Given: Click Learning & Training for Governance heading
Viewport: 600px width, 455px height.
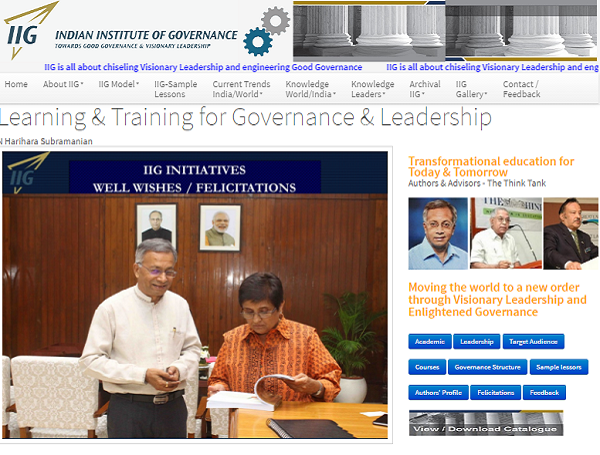Looking at the screenshot, I should [246, 117].
